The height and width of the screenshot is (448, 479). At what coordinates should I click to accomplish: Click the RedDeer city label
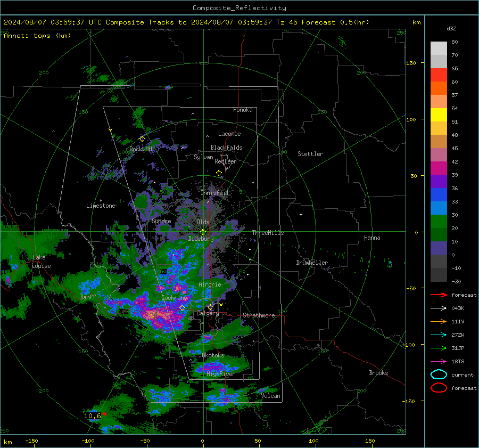tap(226, 161)
